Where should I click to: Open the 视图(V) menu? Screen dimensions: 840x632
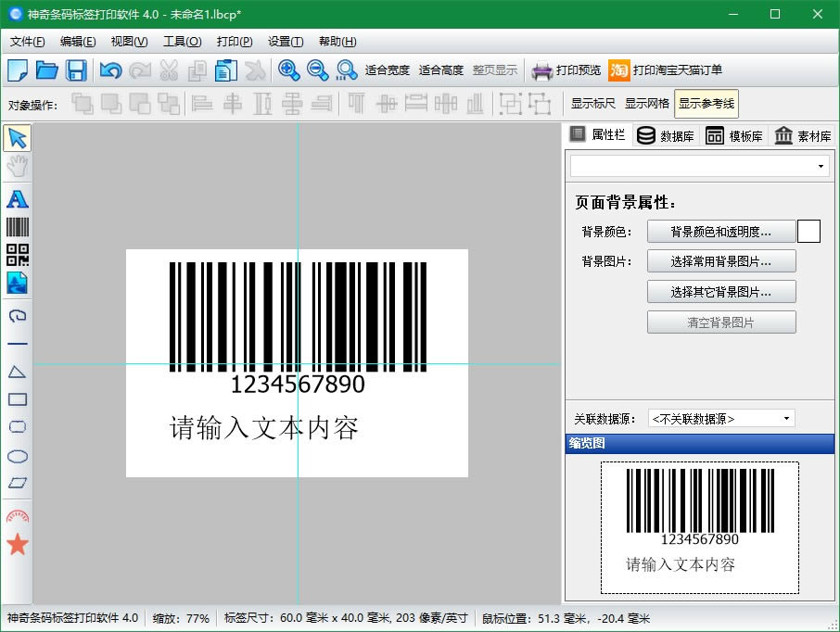[x=129, y=42]
